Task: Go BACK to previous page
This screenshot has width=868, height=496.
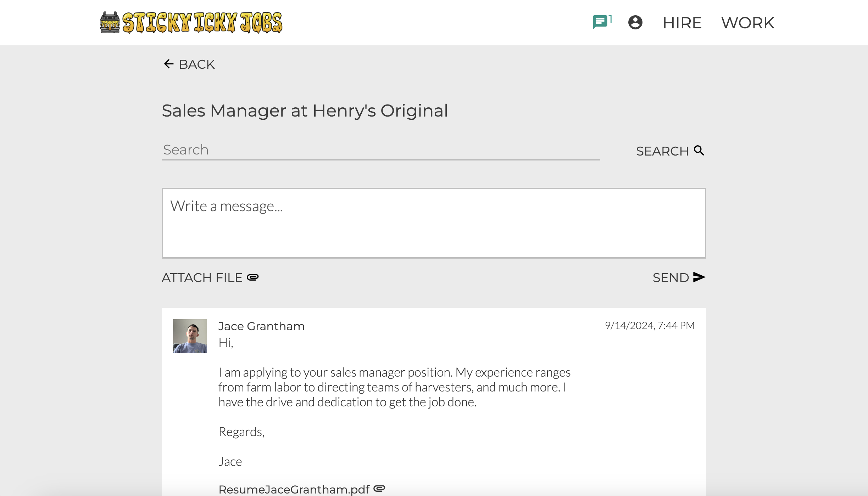Action: coord(197,64)
